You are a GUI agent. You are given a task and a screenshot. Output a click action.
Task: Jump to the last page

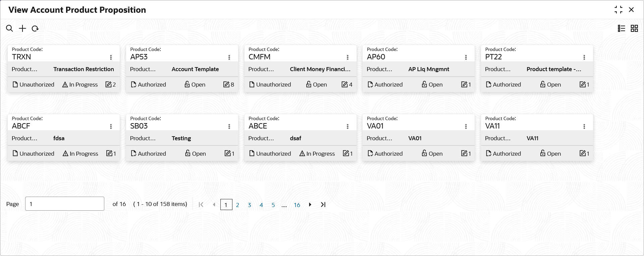click(323, 205)
